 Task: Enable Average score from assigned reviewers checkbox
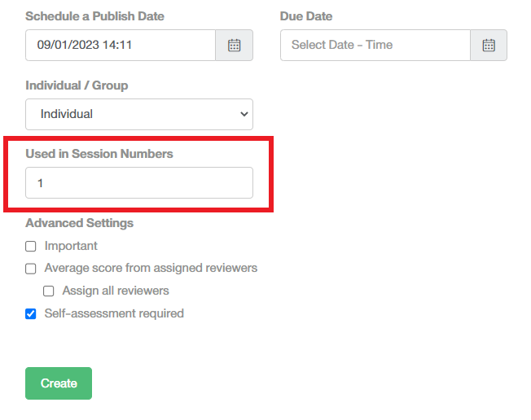click(31, 269)
